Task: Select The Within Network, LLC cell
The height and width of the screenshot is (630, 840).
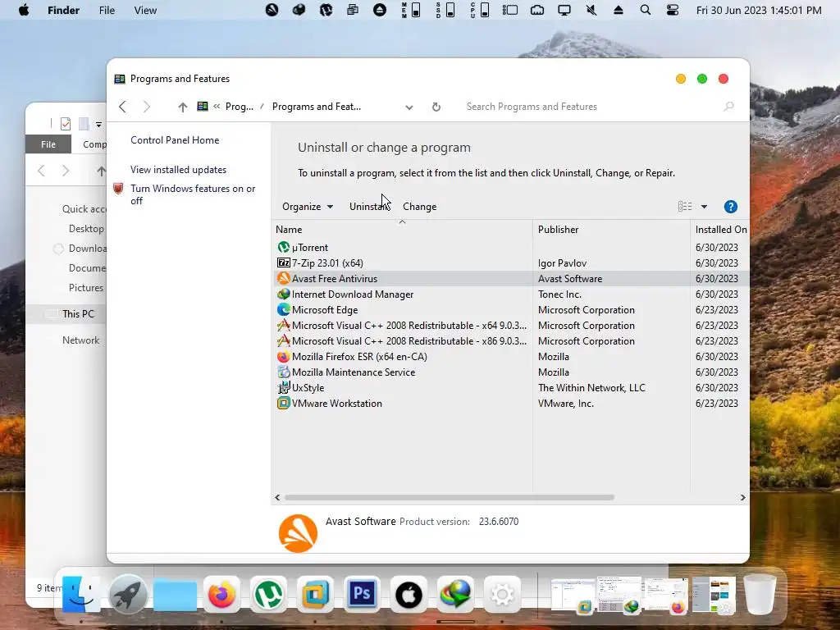Action: [591, 387]
